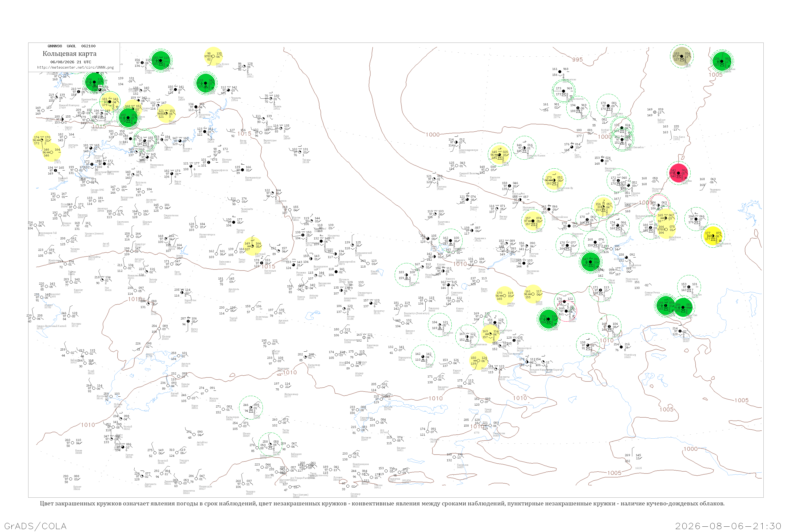This screenshot has height=532, width=798.
Task: Click the Красные Баки station label
Action: [x=89, y=99]
